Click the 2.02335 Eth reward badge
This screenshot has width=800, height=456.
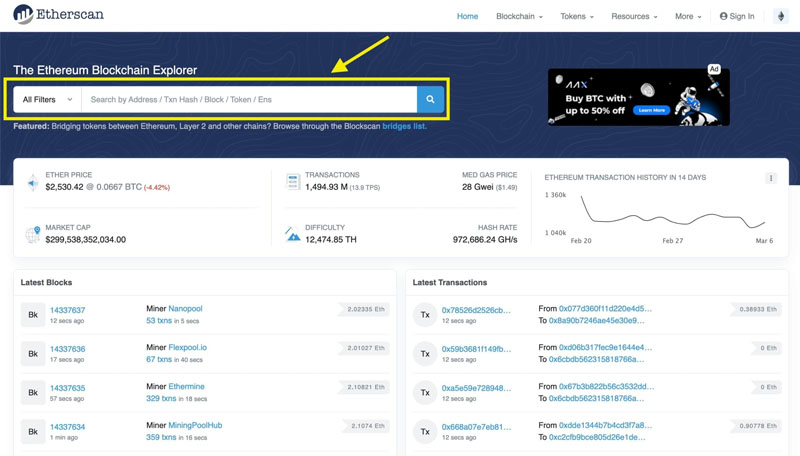[x=366, y=309]
